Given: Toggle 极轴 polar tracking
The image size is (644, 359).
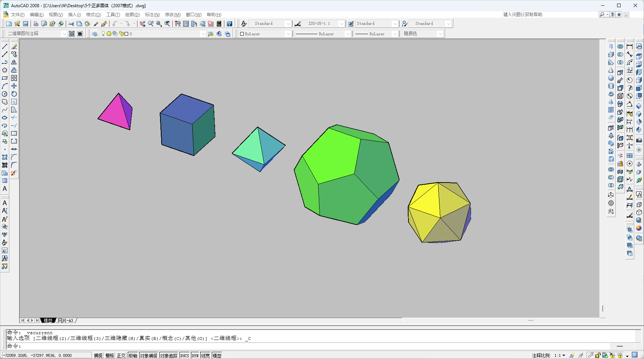Looking at the screenshot, I should pyautogui.click(x=133, y=355).
